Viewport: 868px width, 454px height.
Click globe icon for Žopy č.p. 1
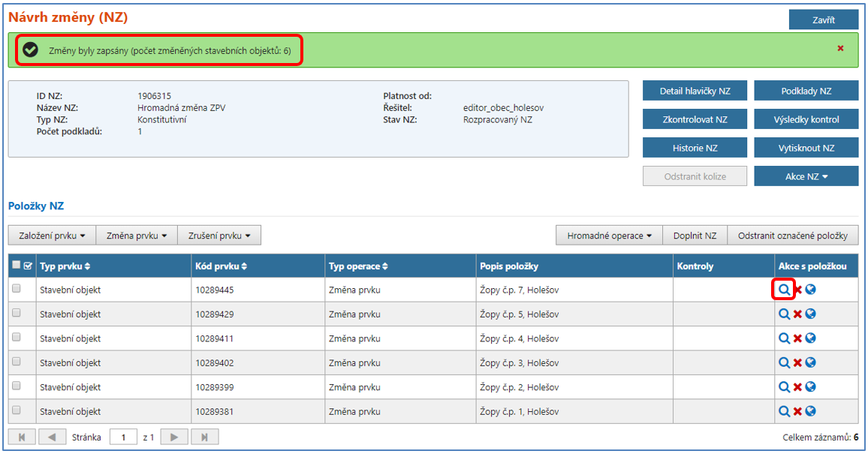coord(810,411)
